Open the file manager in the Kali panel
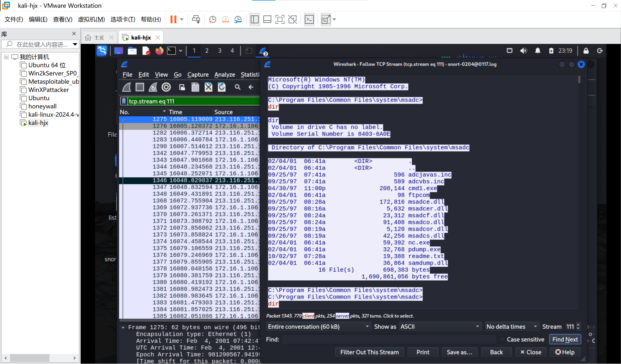621x364 pixels. coord(132,51)
